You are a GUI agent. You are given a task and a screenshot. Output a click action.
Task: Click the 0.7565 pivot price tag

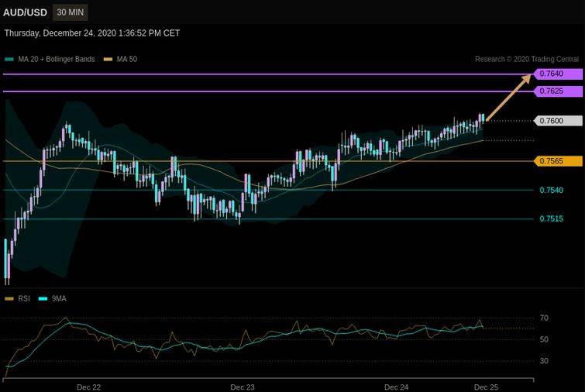pyautogui.click(x=558, y=161)
